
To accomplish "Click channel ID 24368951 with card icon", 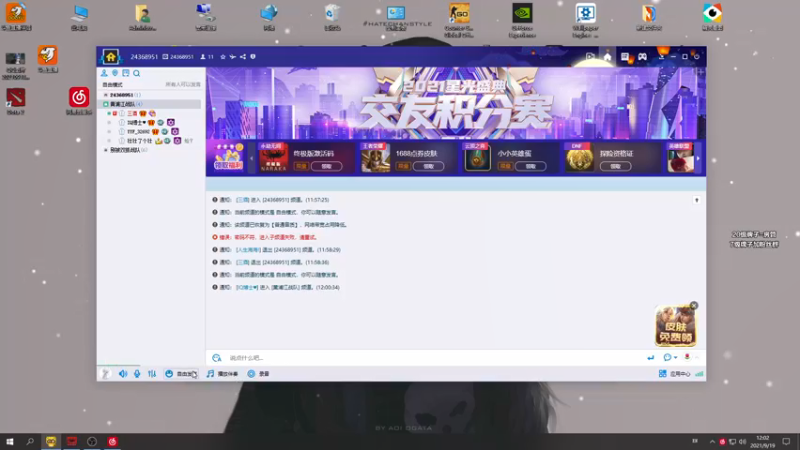I will click(x=178, y=57).
